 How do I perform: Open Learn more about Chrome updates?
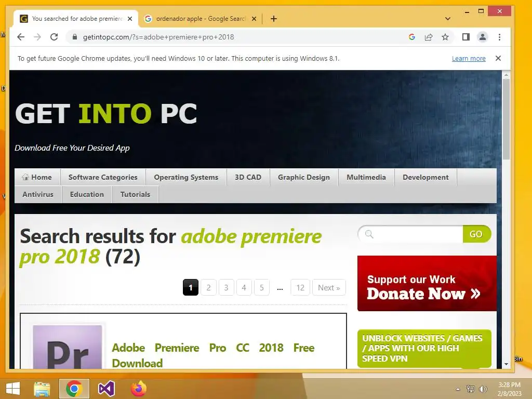[469, 58]
